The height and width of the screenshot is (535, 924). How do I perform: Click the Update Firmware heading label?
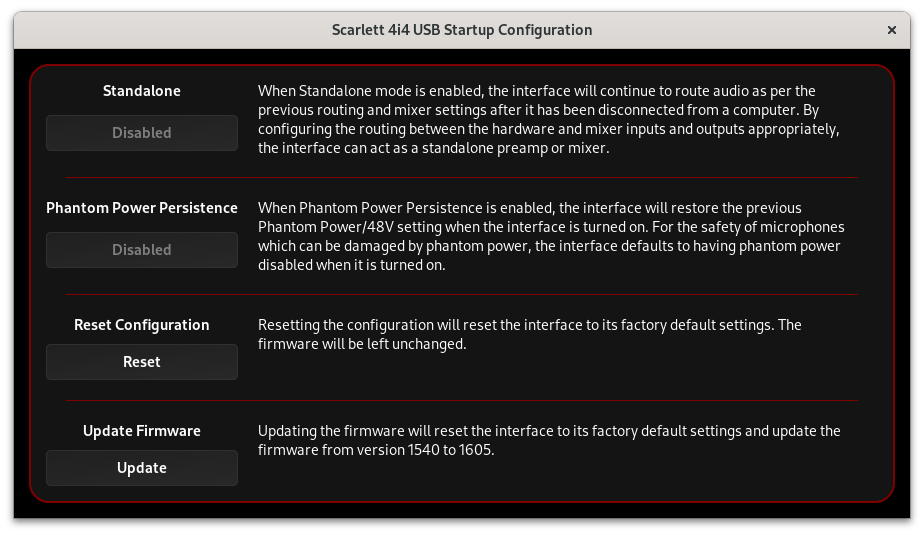click(142, 431)
